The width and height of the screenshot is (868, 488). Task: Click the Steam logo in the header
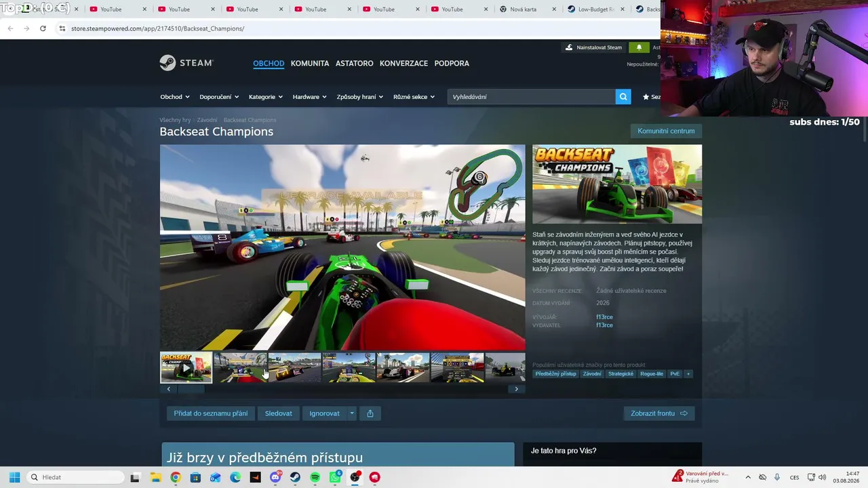(186, 63)
